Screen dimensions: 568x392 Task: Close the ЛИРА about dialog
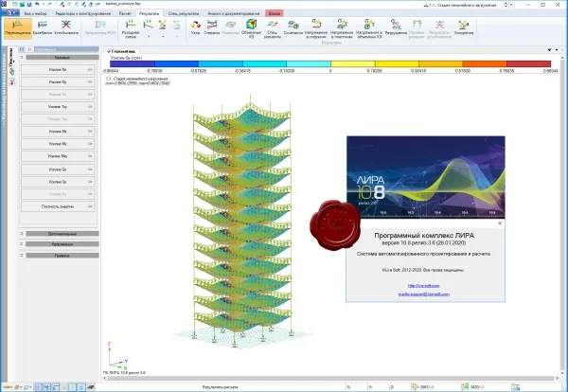pyautogui.click(x=500, y=223)
